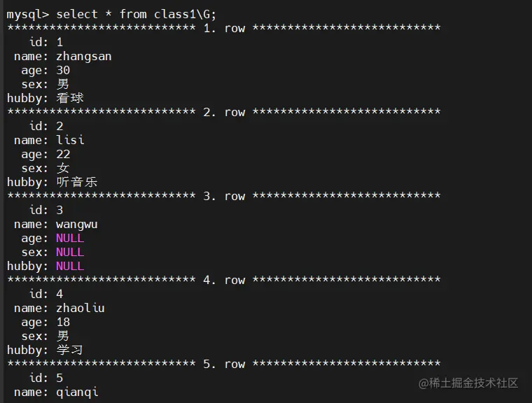This screenshot has height=403, width=532.
Task: Click the hubby value 学习
Action: pos(70,350)
